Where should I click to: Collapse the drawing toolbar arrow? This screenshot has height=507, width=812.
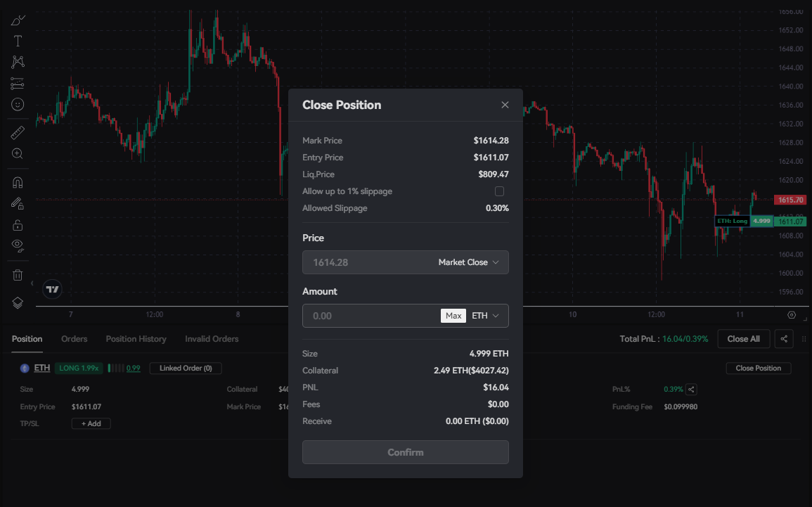coord(32,283)
